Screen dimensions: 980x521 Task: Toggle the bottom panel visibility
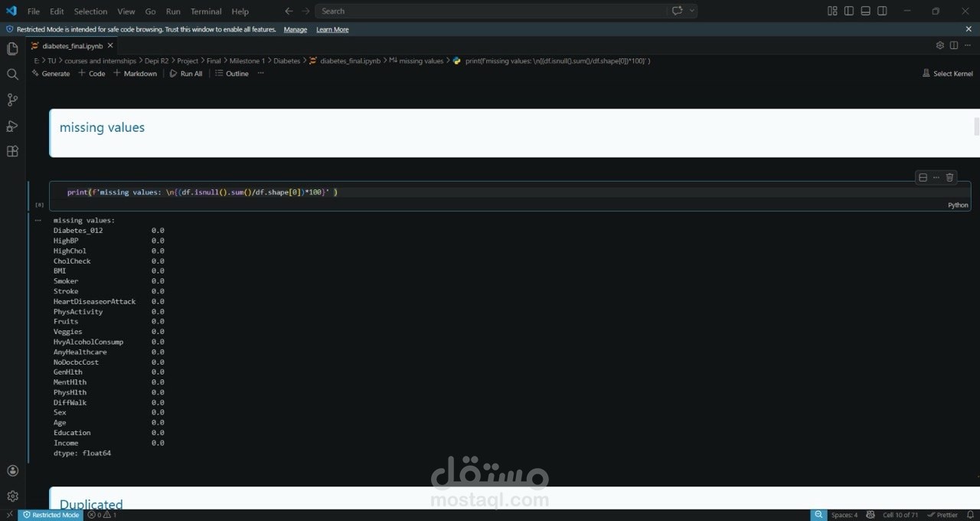click(865, 11)
